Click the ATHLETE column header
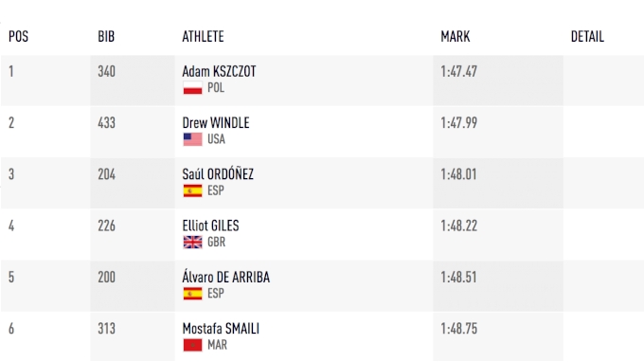Screen dimensions: 644x362 203,37
